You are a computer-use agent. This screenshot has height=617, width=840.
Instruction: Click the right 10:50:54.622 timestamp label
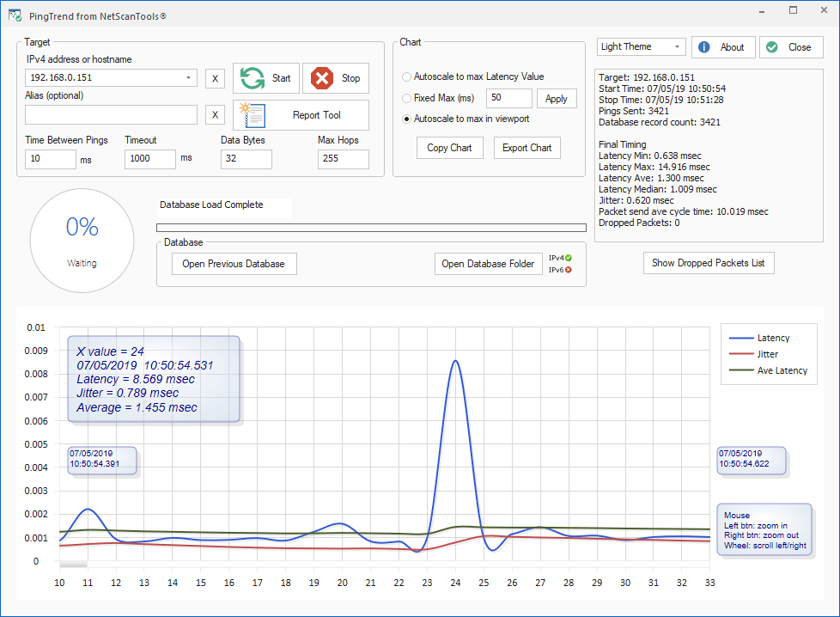tap(752, 461)
